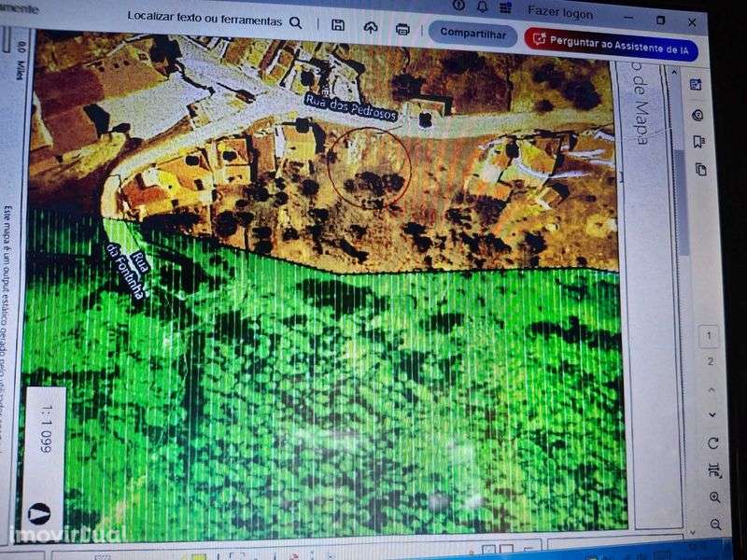Click the Rua dos Pedrosos map label
The width and height of the screenshot is (747, 560).
[x=351, y=107]
